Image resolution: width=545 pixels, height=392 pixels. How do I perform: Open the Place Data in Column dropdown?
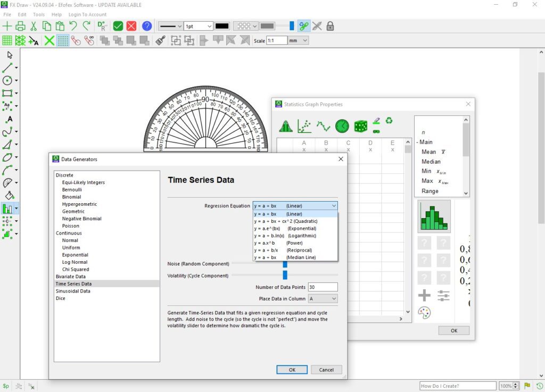323,298
